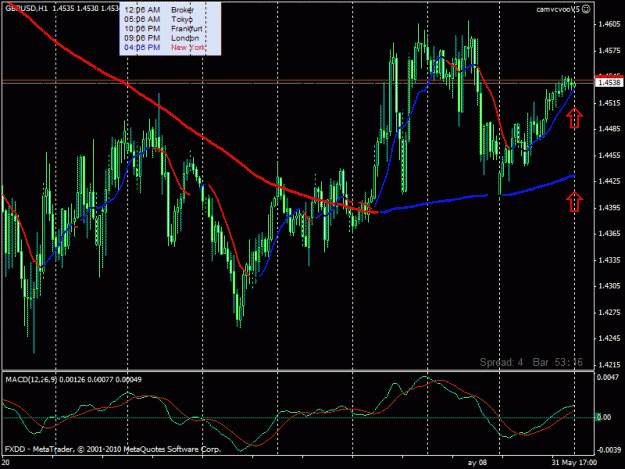625x469 pixels.
Task: Click the 1.4485 price scale label
Action: click(x=609, y=129)
